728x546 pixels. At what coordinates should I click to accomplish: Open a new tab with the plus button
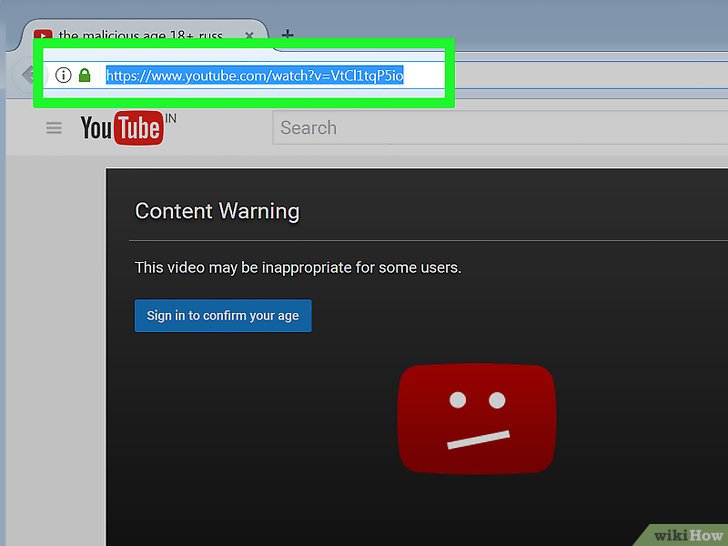click(287, 35)
